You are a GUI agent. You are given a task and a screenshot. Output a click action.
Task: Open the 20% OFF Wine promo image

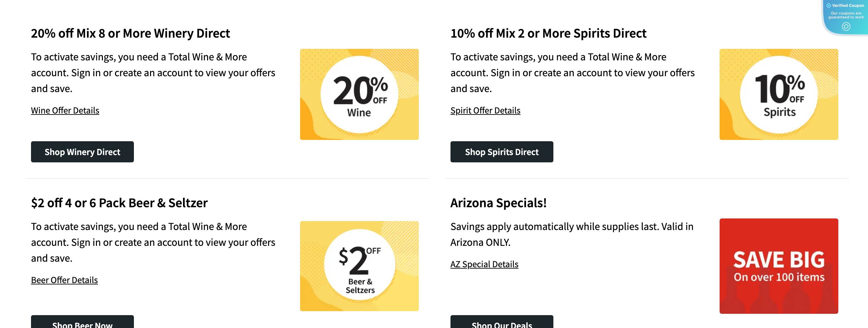click(359, 94)
